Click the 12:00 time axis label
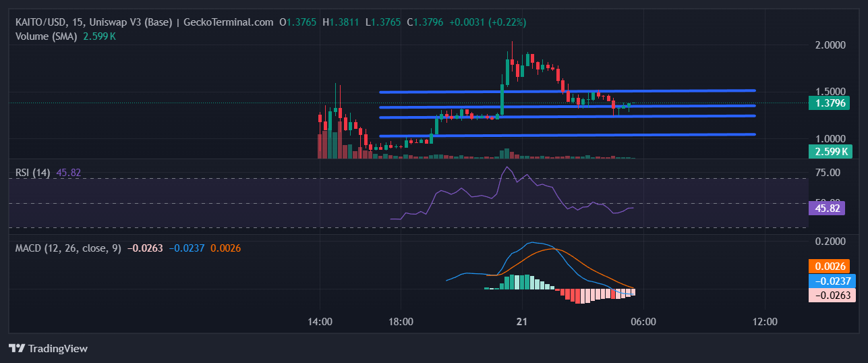This screenshot has width=868, height=363. [x=764, y=323]
